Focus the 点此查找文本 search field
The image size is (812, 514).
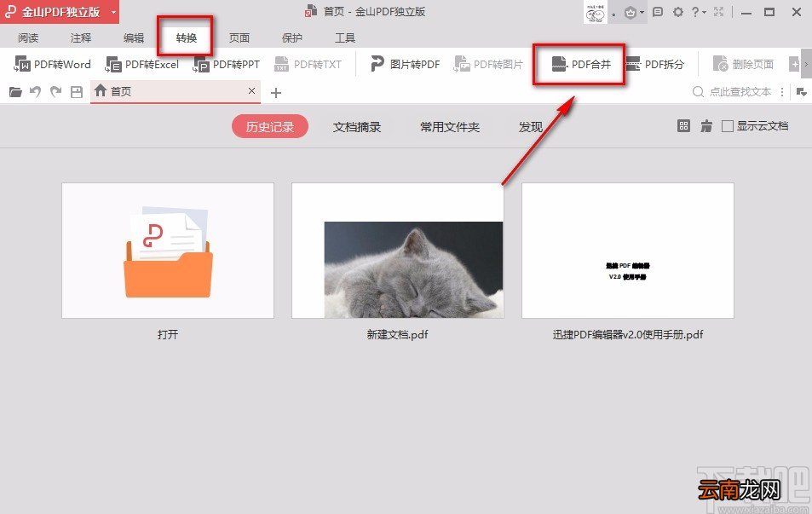pos(740,92)
